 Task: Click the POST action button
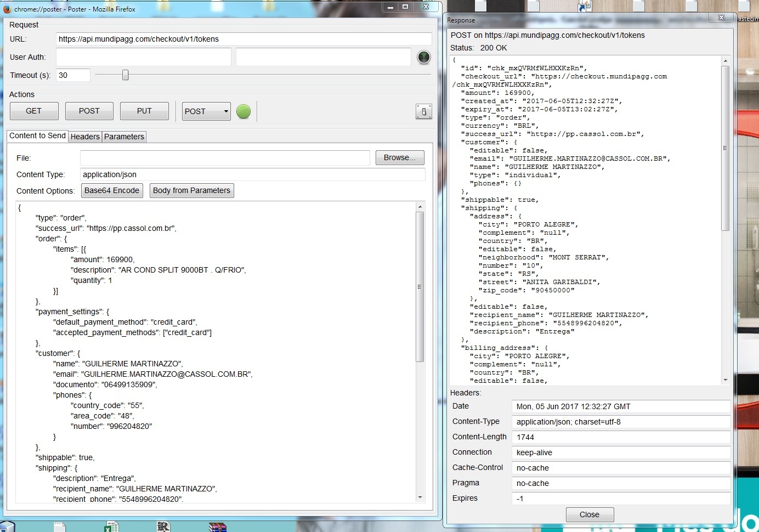tap(89, 111)
